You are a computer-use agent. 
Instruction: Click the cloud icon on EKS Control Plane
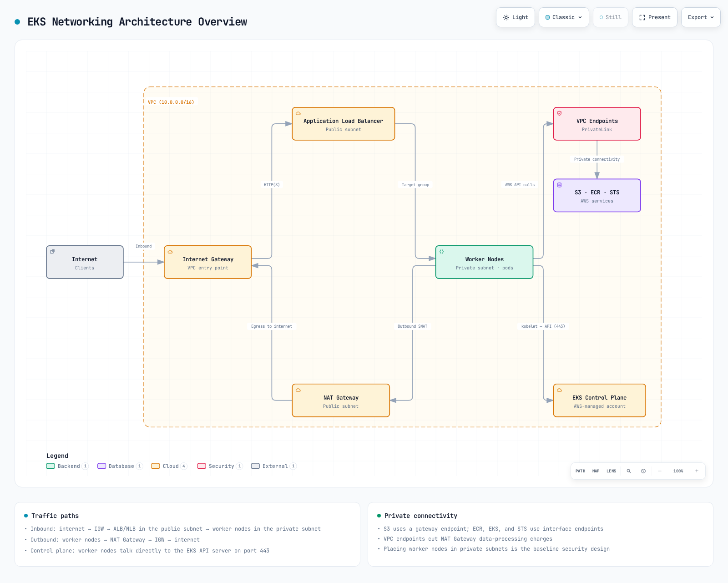pos(560,390)
